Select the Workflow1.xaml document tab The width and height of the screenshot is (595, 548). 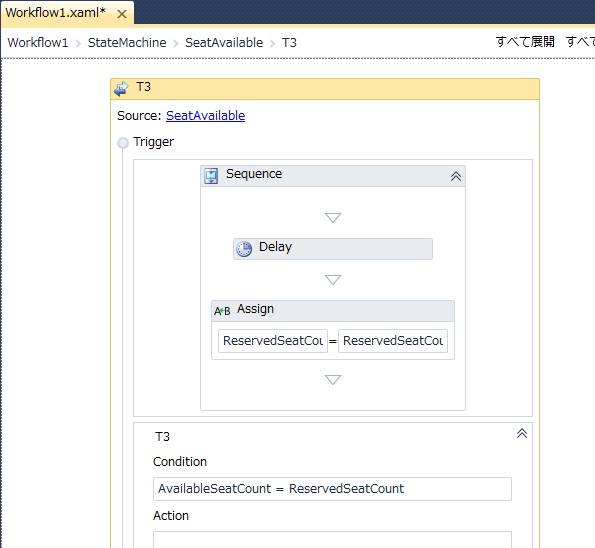pos(55,13)
